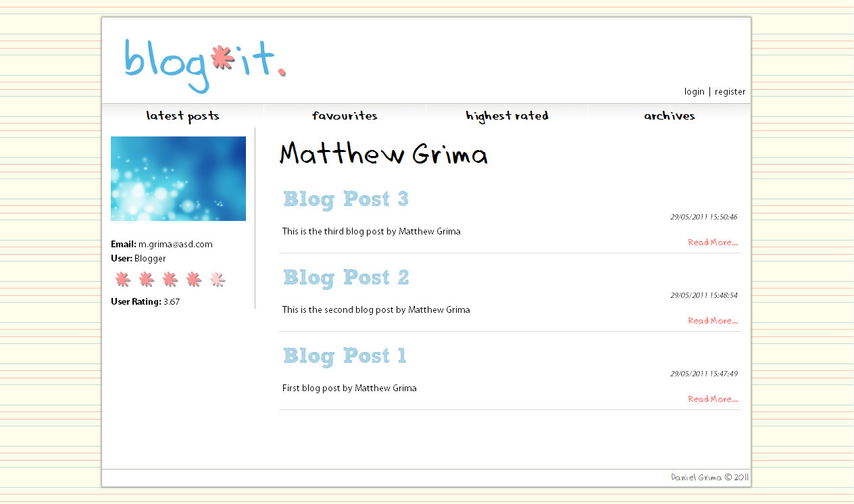Click Read More for Blog Post 2
The height and width of the screenshot is (504, 854).
click(713, 321)
